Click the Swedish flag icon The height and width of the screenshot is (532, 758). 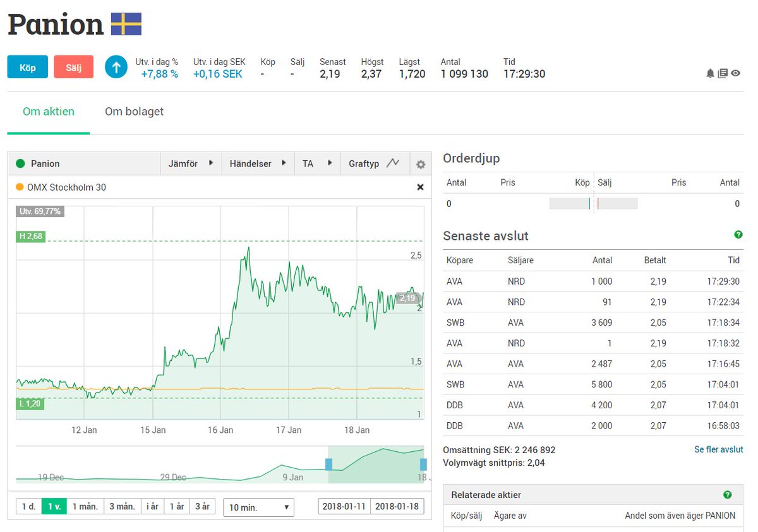point(126,24)
